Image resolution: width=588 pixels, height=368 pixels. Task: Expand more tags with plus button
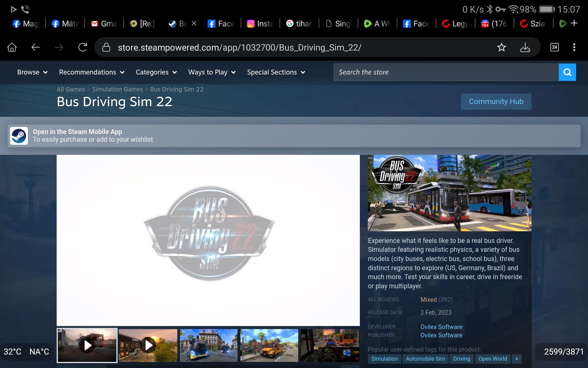coord(517,359)
